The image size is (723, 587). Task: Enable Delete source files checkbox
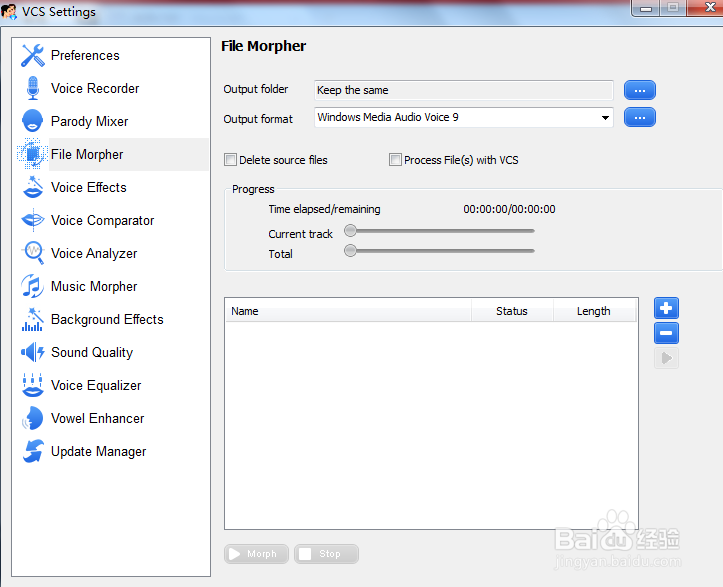(230, 160)
